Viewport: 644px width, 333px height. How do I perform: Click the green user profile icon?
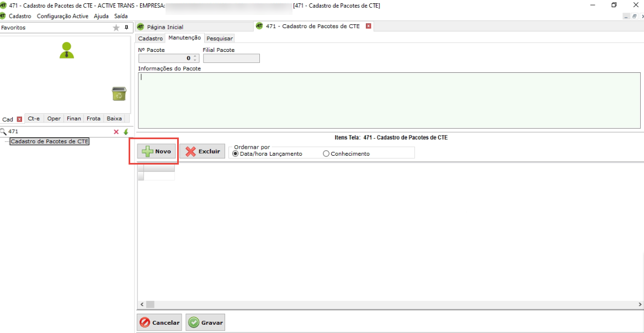click(67, 50)
